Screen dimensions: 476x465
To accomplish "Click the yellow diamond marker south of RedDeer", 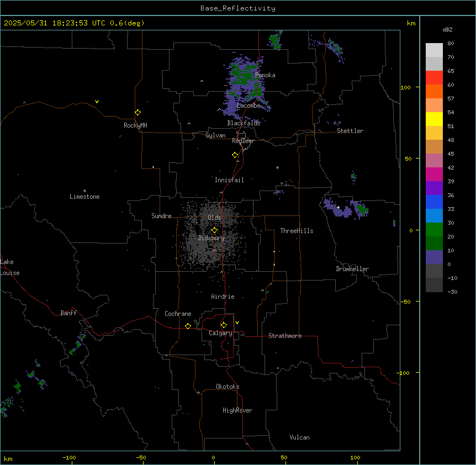I will [235, 155].
